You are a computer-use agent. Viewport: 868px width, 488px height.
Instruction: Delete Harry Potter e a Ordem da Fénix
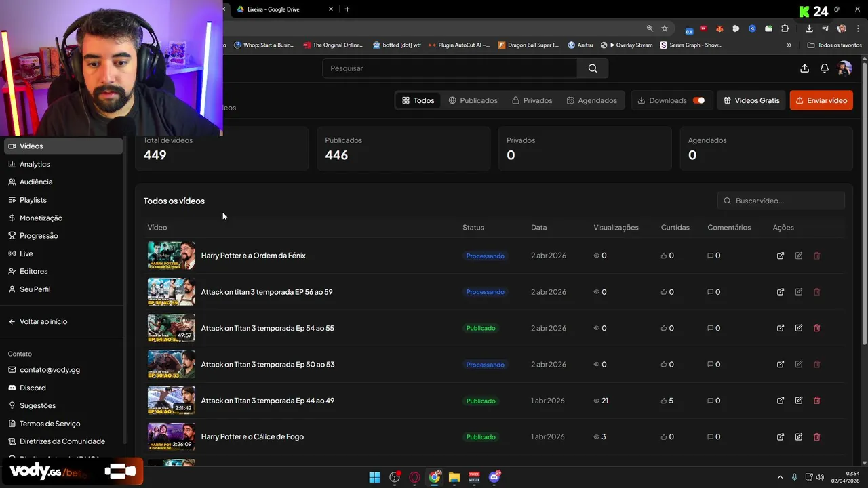coord(816,256)
